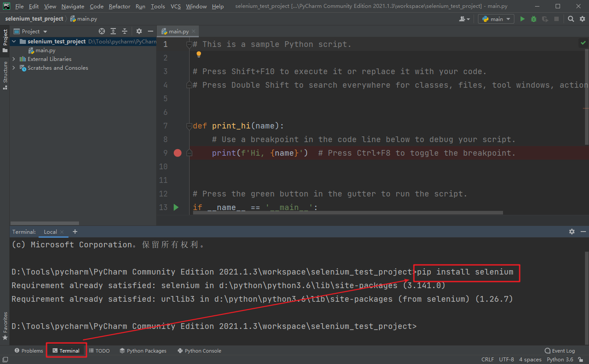Screen dimensions: 589x364
Task: Hide the Terminal tool window
Action: [x=583, y=231]
